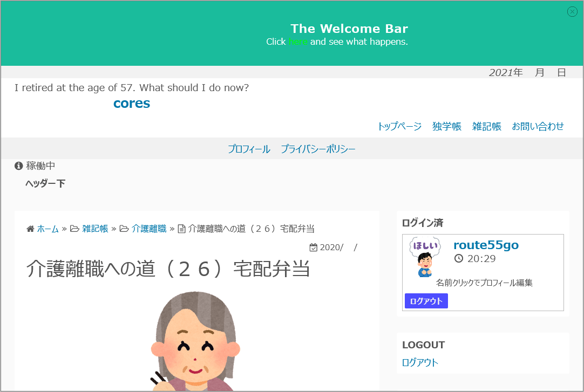584x392 pixels.
Task: Click the article title 介護離職への道（２６）宅配弁当
Action: click(x=168, y=269)
